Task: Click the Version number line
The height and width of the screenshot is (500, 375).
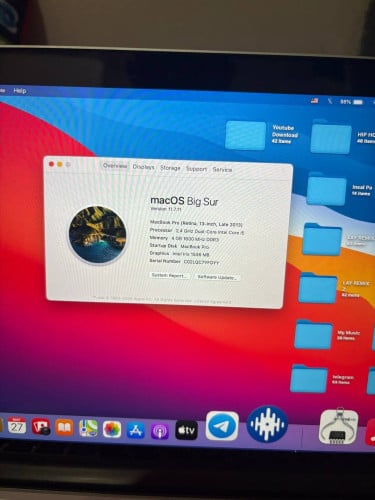Action: click(166, 209)
